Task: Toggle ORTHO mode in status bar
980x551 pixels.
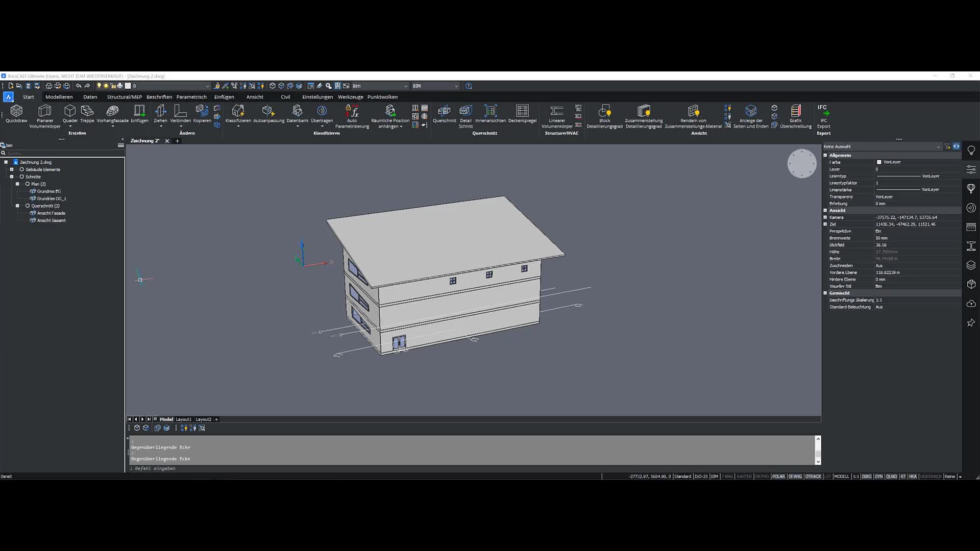Action: point(762,477)
